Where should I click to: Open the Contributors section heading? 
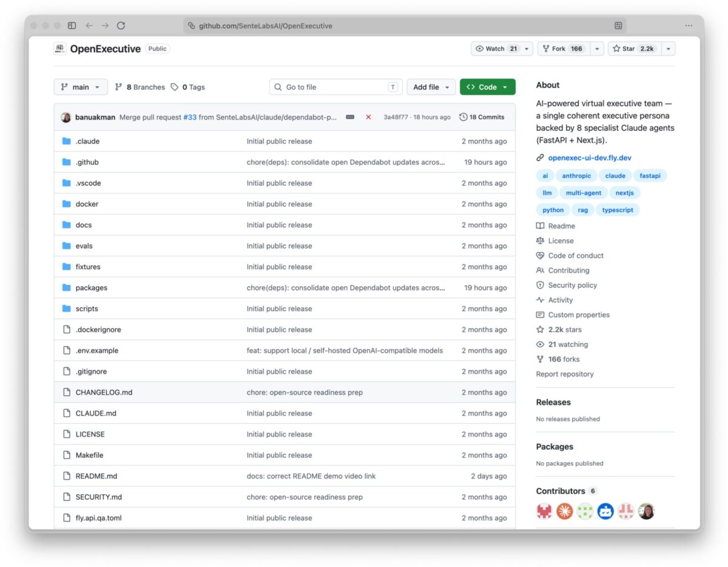pos(561,491)
